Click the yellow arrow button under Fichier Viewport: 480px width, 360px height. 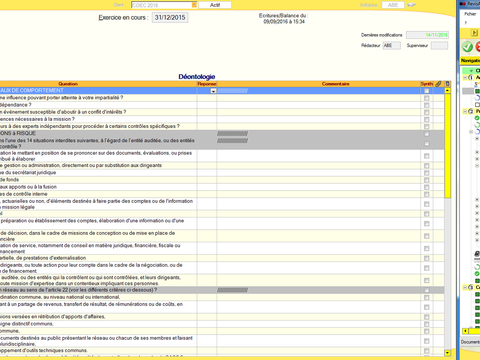(474, 33)
